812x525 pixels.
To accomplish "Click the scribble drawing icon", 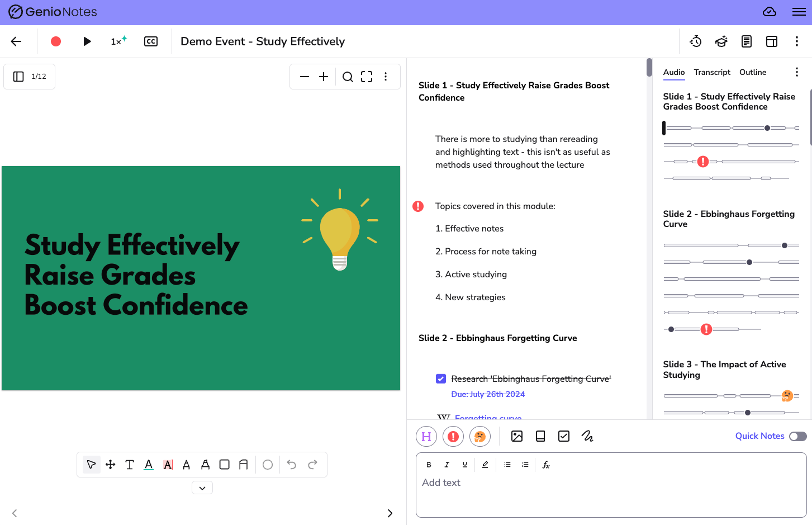I will pyautogui.click(x=587, y=436).
